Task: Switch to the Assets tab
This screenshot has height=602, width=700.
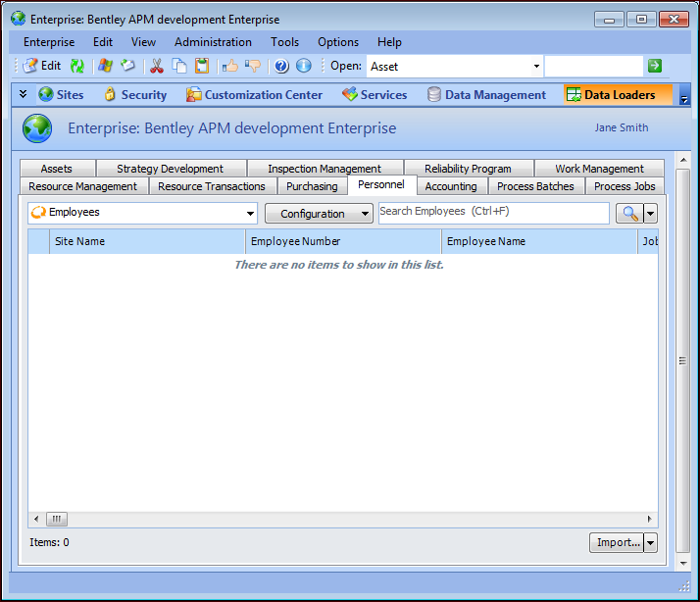Action: 57,169
